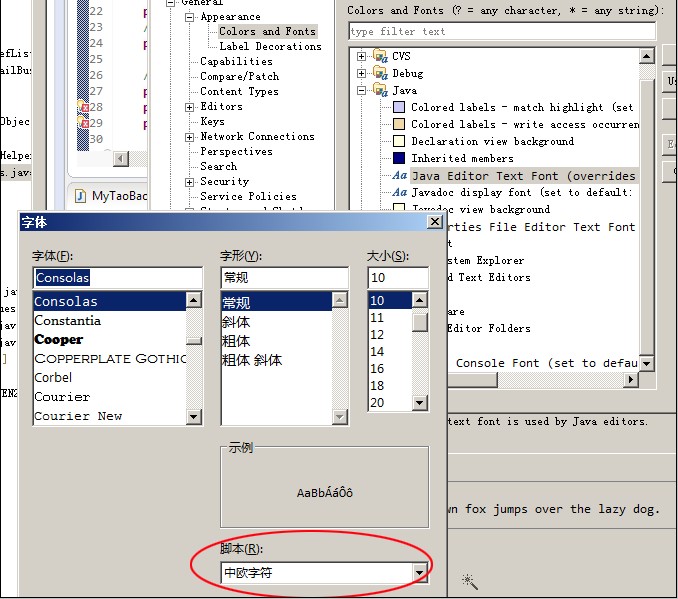The width and height of the screenshot is (678, 599).
Task: Open the 脚本 script dropdown
Action: coord(419,572)
